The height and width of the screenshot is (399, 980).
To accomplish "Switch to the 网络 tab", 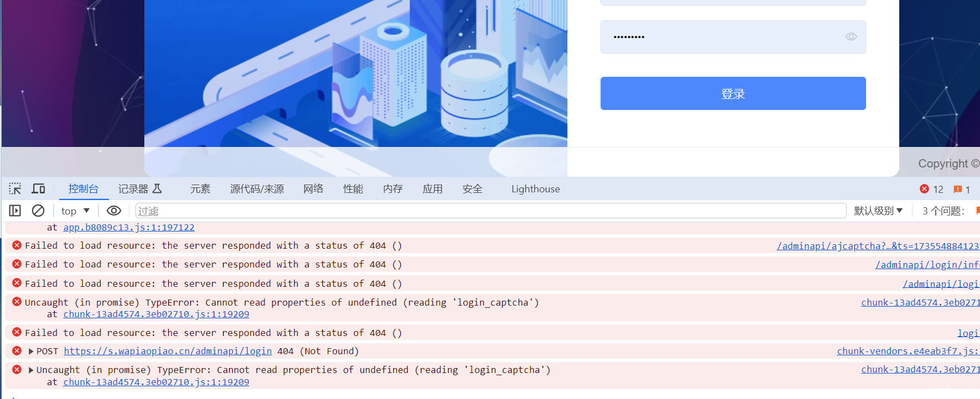I will (x=313, y=189).
